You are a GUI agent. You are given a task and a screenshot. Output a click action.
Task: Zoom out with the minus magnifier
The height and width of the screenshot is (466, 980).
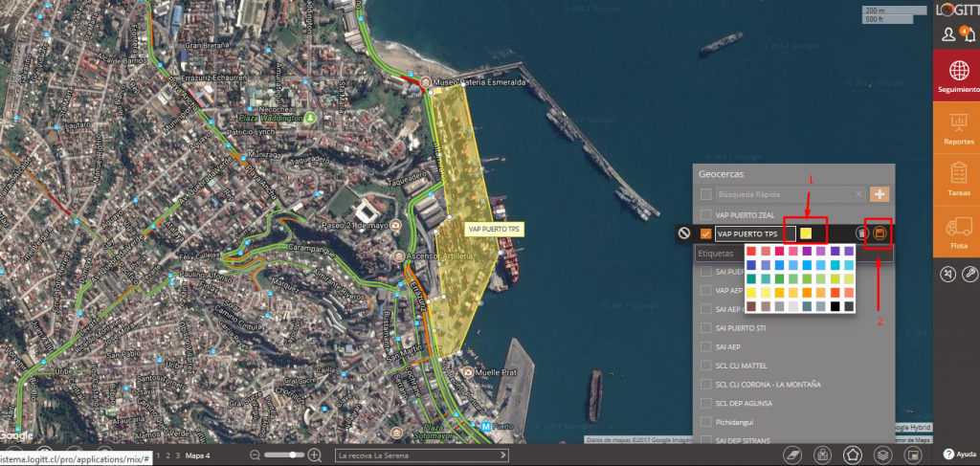(x=256, y=455)
